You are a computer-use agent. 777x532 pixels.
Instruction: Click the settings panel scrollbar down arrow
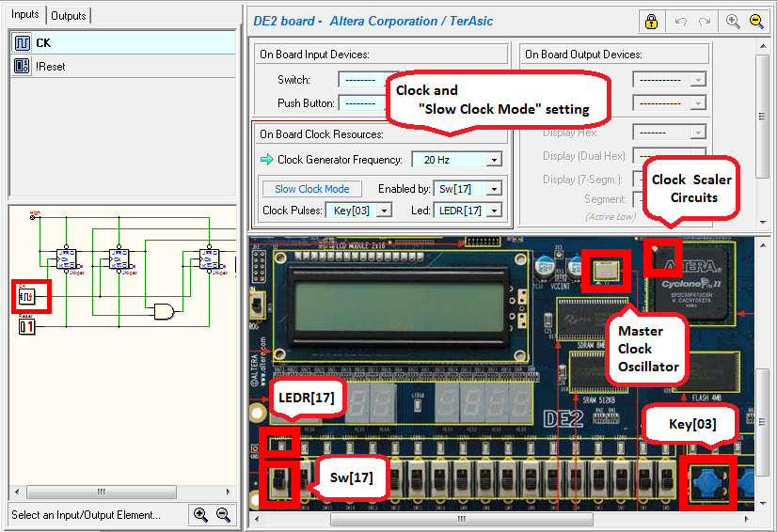(x=763, y=223)
